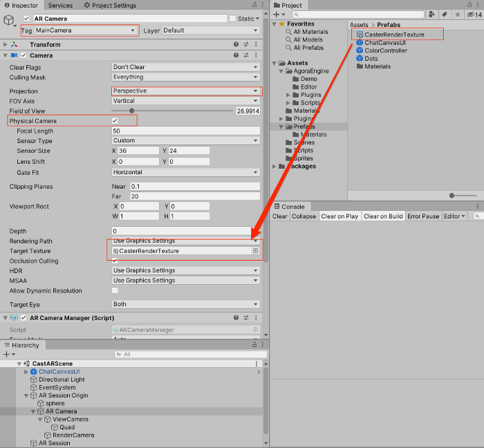Click the Hierarchy panel lock icon
Screen dimensions: 484x448
click(x=254, y=344)
